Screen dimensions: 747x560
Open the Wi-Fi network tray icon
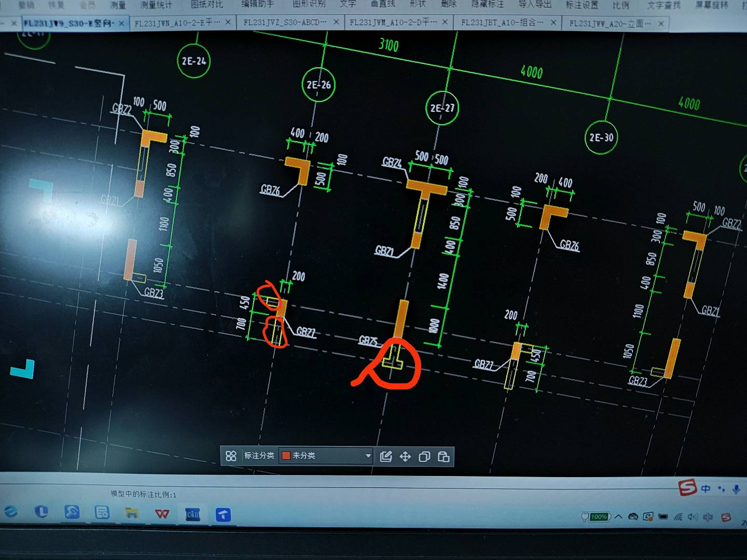click(x=678, y=516)
